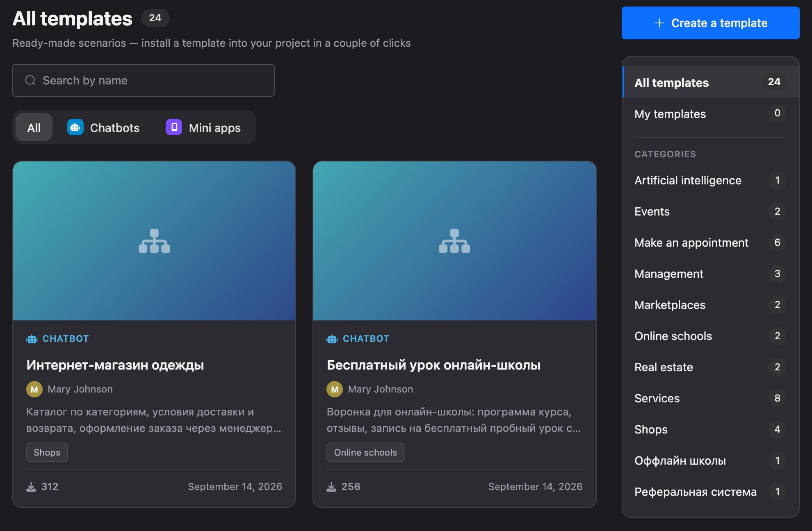
Task: Filter by Events category
Action: pyautogui.click(x=710, y=211)
